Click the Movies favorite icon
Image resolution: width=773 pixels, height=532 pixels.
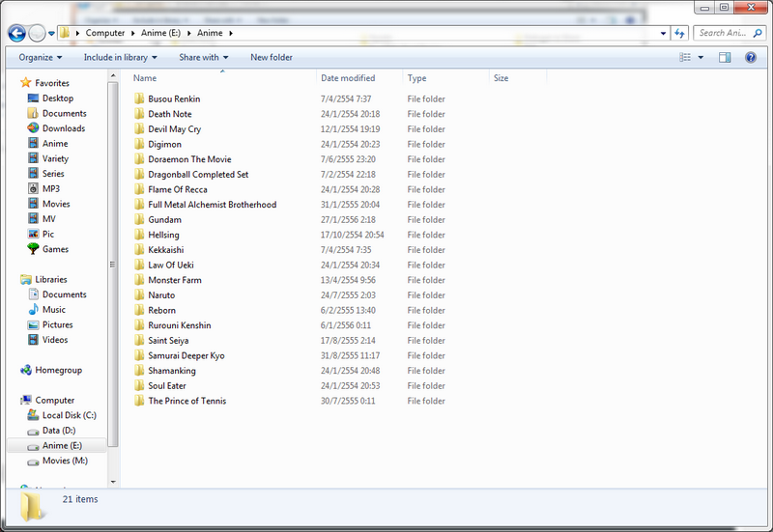33,204
